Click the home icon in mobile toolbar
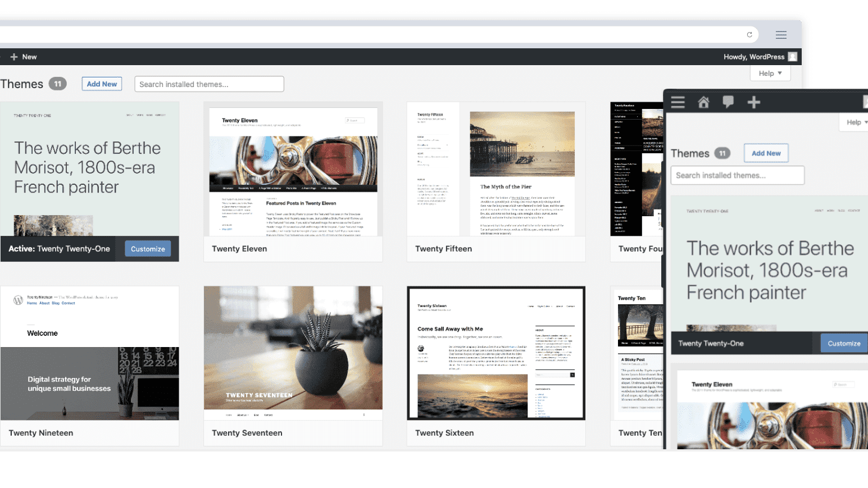868x488 pixels. [x=703, y=102]
